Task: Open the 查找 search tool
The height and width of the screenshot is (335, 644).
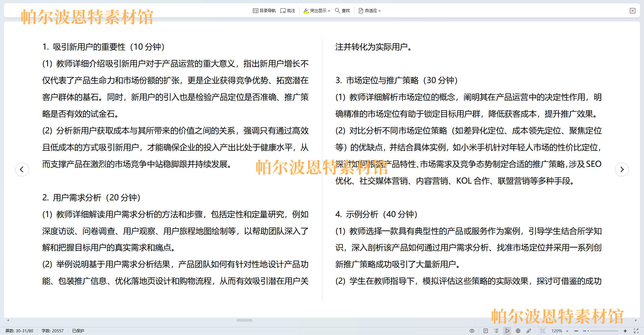Action: coord(342,11)
